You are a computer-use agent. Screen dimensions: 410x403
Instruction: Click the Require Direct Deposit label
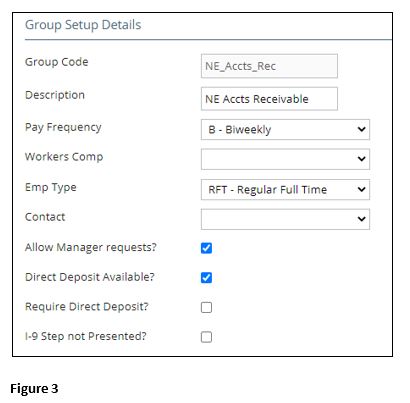[x=87, y=307]
